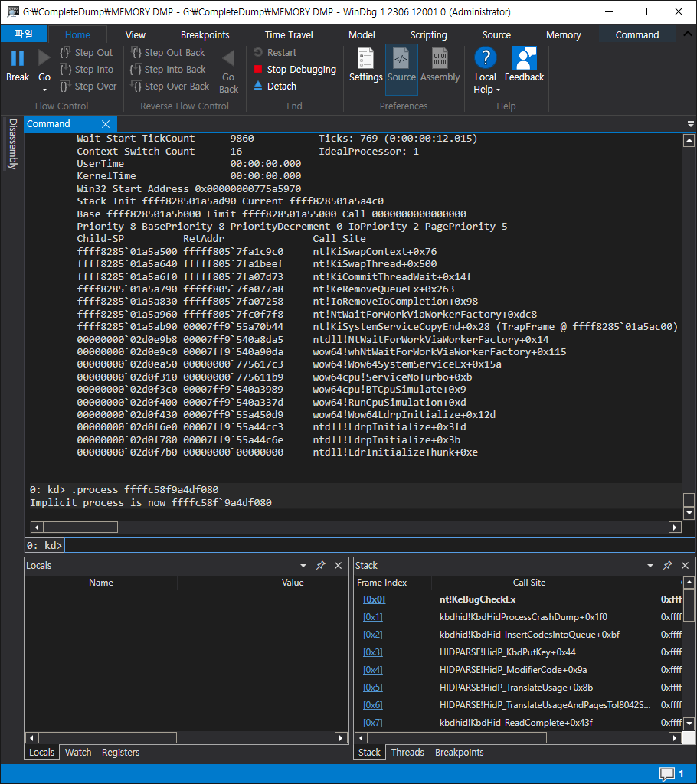Screen dimensions: 697x784
Task: Click Step Into Back
Action: tap(168, 70)
